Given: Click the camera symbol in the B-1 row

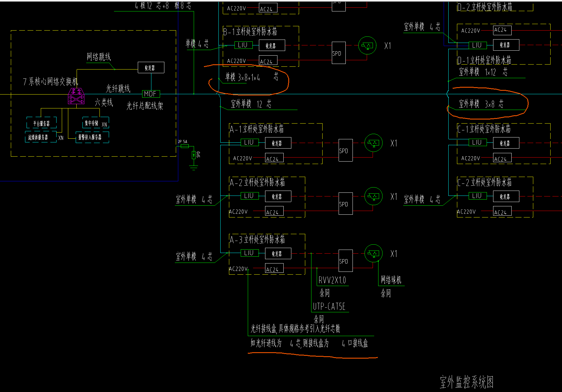Looking at the screenshot, I should (x=367, y=46).
